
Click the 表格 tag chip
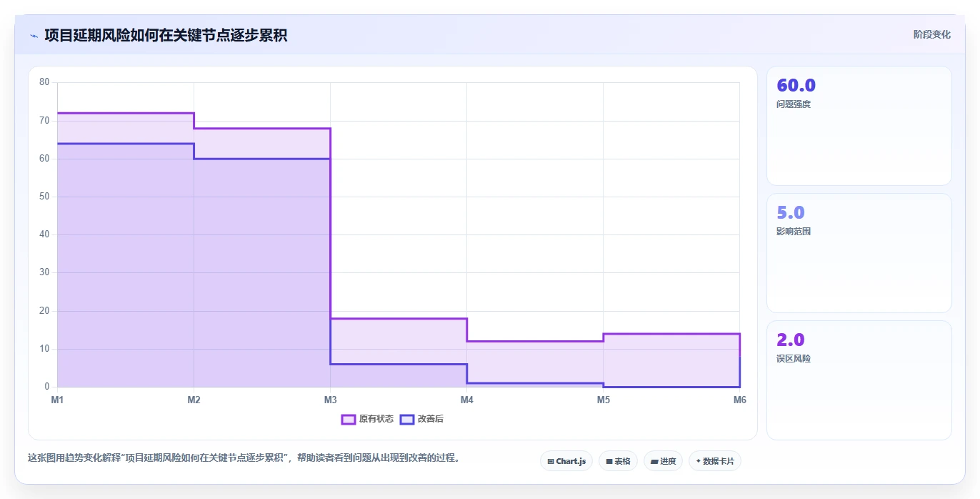click(x=618, y=461)
